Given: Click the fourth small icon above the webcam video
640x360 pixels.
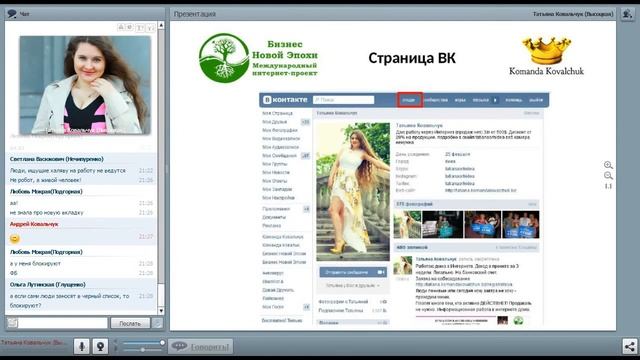Looking at the screenshot, I should point(150,27).
